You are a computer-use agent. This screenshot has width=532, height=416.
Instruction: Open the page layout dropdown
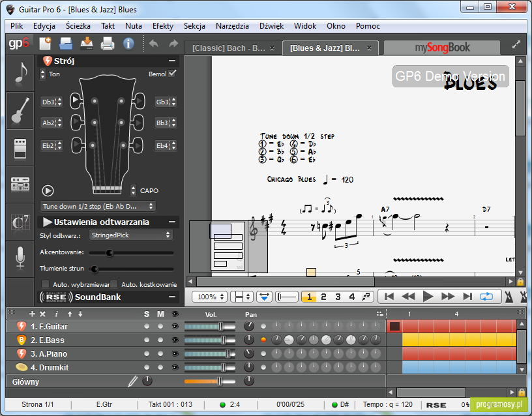point(242,297)
